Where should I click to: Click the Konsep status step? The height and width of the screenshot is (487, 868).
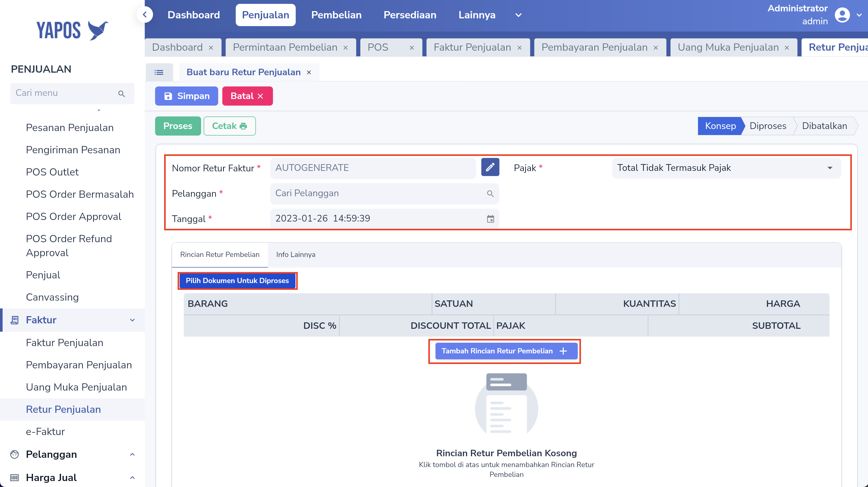[720, 126]
